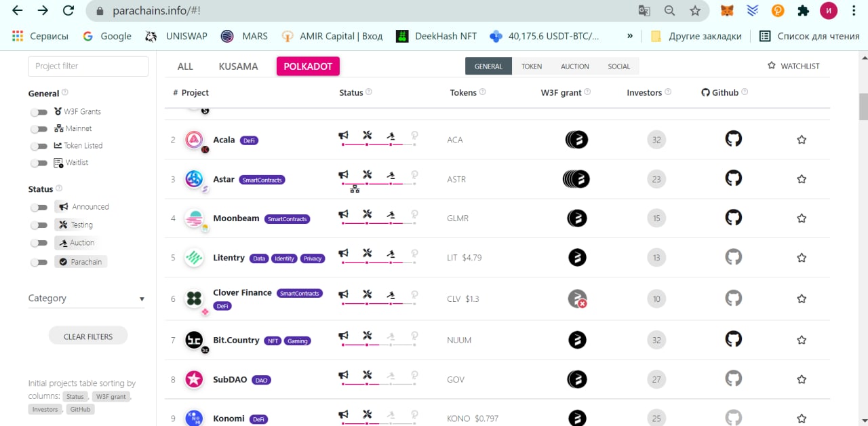Sort by Investors column header
868x426 pixels.
[x=645, y=92]
